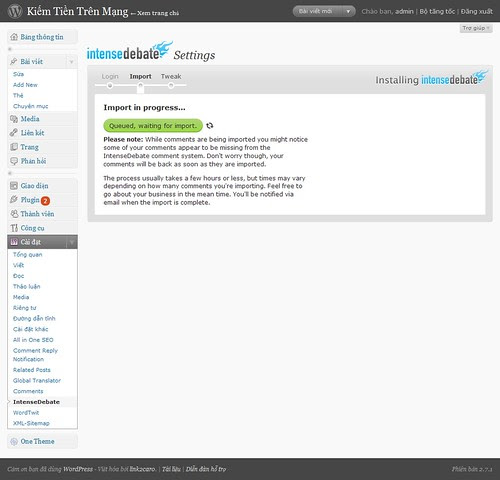Screen dimensions: 500x480
Task: Click the Công cụ tools icon
Action: point(14,228)
